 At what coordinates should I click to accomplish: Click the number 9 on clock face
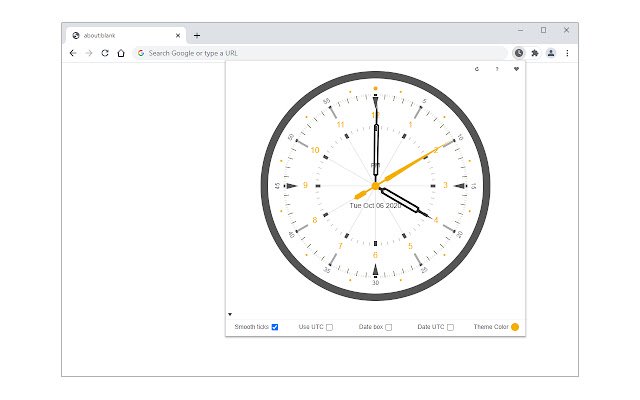[305, 185]
